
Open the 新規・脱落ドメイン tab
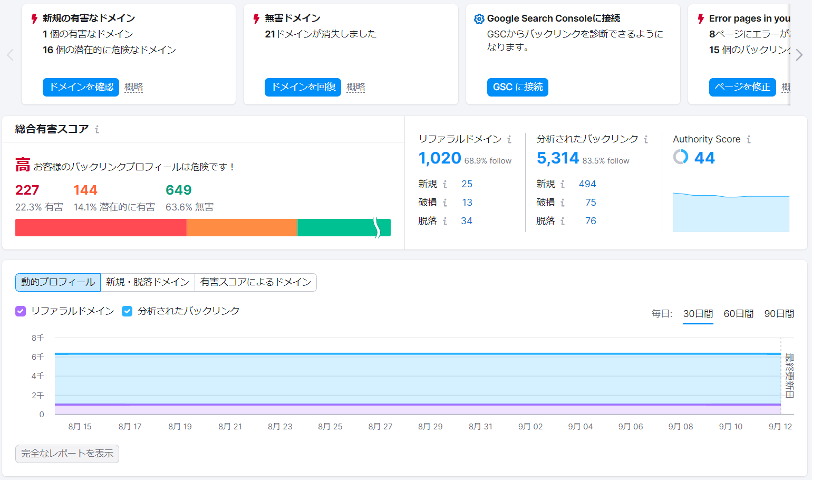point(147,283)
